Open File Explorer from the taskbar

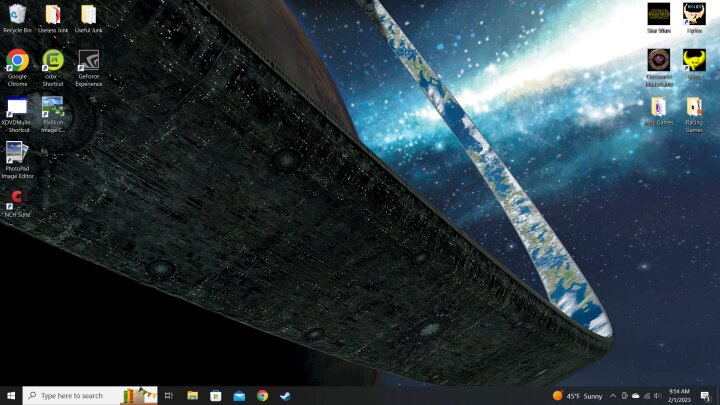click(x=192, y=395)
